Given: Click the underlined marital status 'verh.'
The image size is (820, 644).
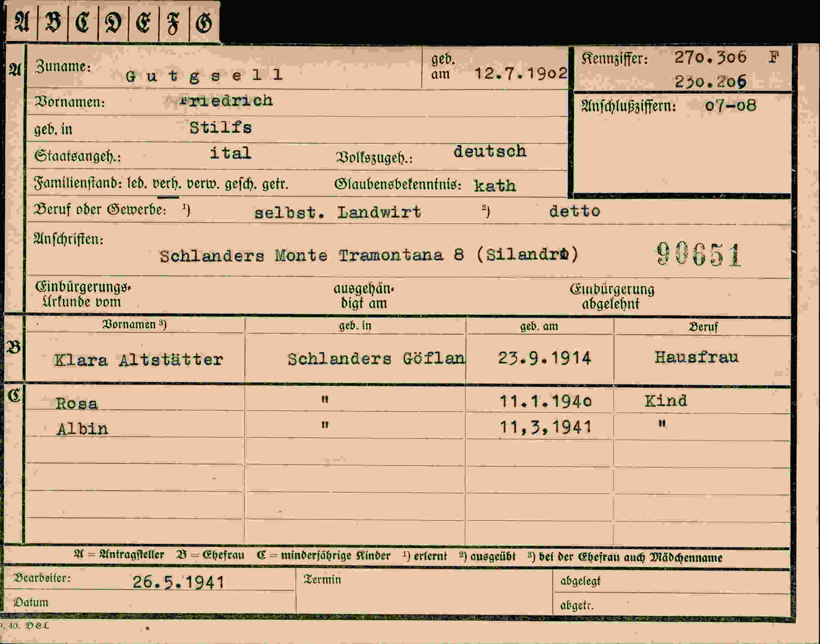Looking at the screenshot, I should pyautogui.click(x=167, y=184).
